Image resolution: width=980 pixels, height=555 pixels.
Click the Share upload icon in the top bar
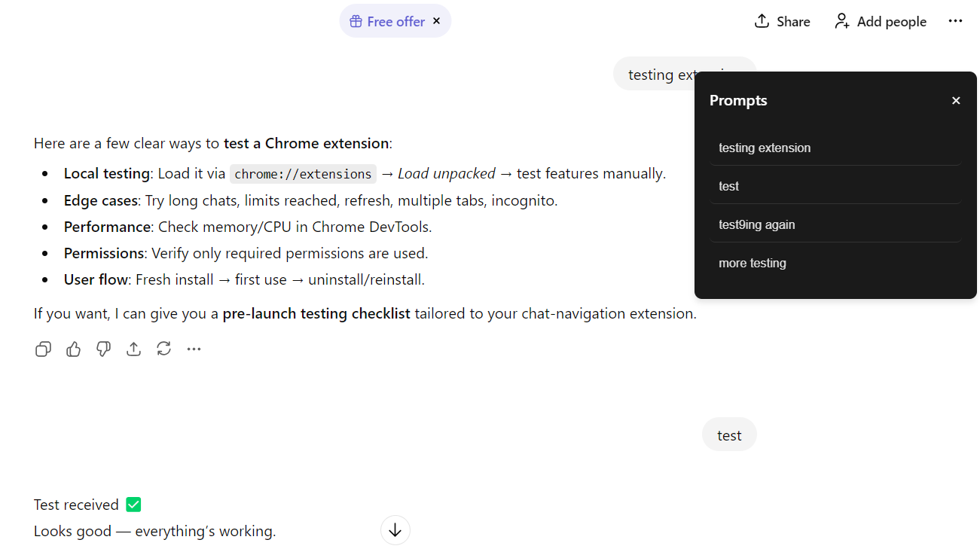coord(761,21)
